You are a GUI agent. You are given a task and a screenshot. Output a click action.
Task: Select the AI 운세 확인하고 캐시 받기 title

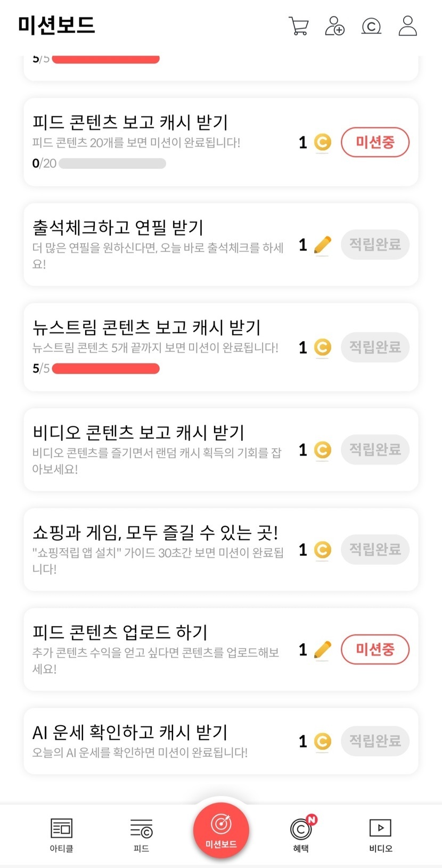(x=130, y=732)
